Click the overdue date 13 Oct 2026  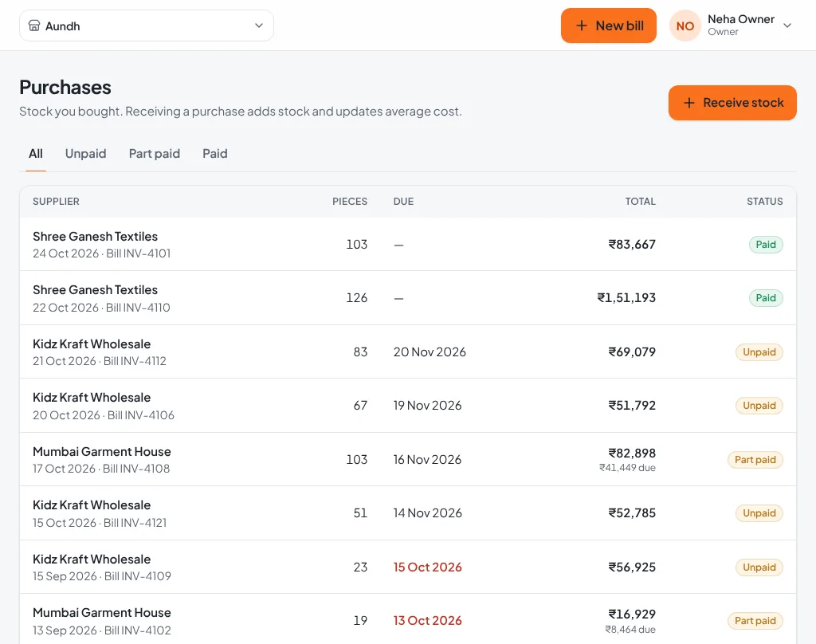click(x=427, y=621)
